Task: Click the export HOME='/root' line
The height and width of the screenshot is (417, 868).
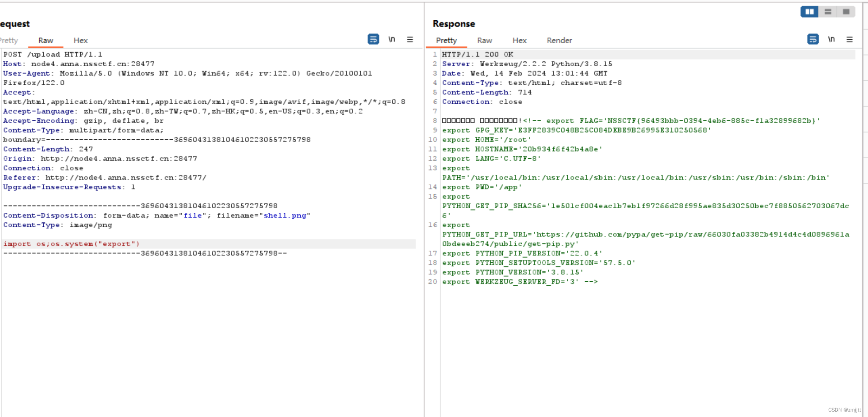Action: tap(487, 140)
